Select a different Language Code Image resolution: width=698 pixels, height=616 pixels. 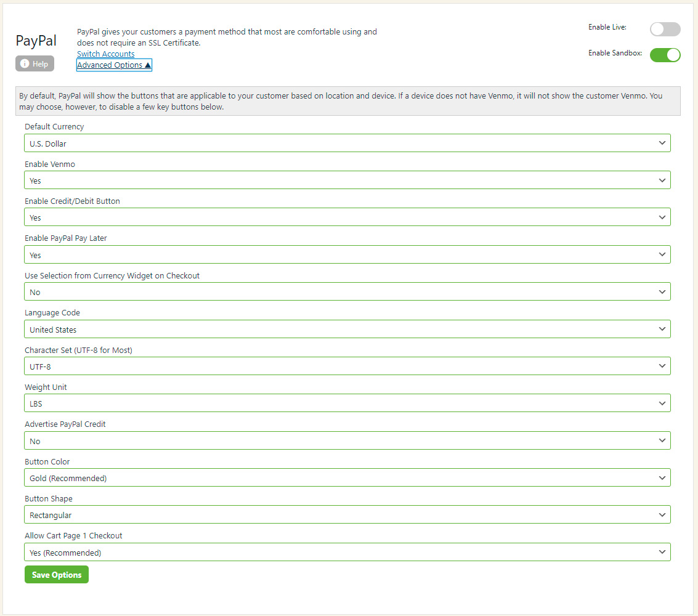(347, 330)
